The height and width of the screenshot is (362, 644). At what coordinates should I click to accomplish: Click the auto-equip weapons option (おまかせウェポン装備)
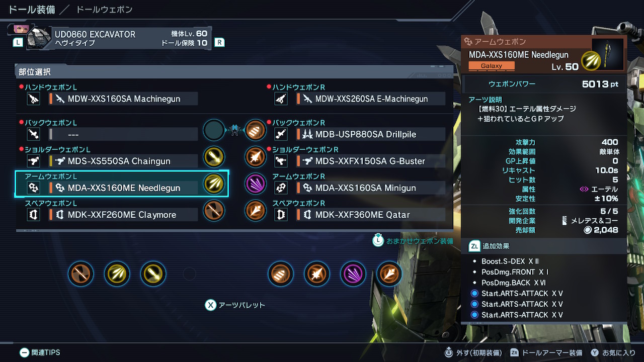click(413, 241)
